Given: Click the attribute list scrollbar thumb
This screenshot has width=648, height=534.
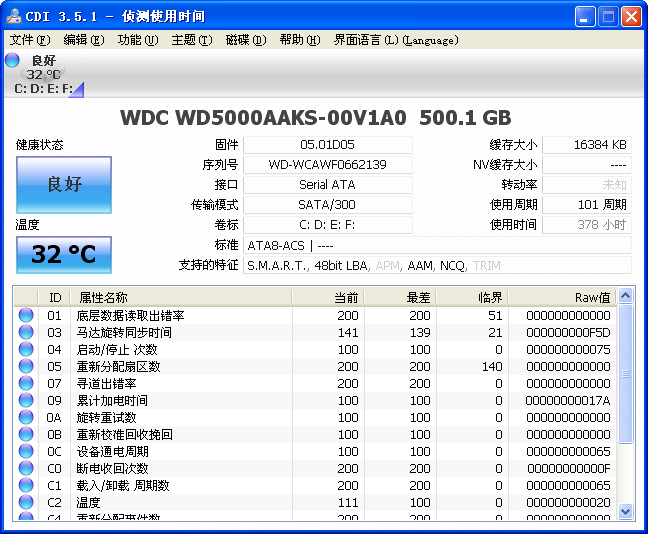Looking at the screenshot, I should coord(626,374).
